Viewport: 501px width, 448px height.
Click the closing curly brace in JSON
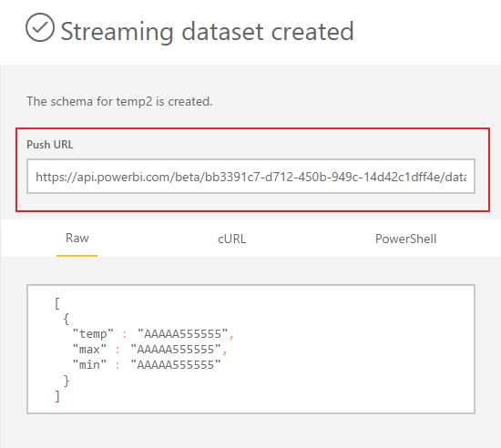point(66,381)
